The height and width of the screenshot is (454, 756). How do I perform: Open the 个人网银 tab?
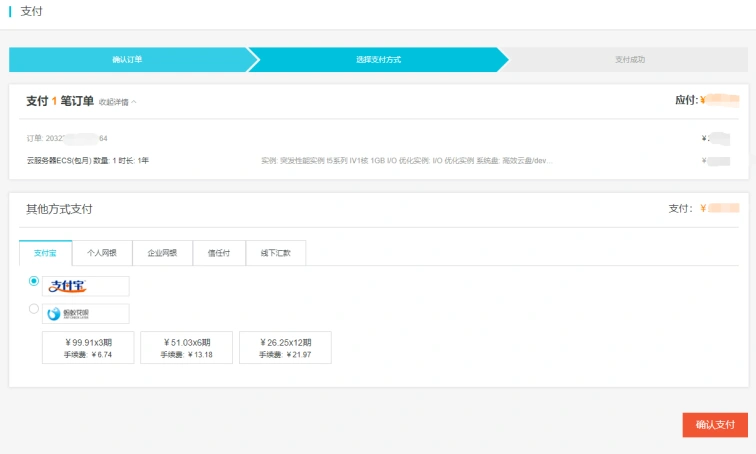pyautogui.click(x=102, y=253)
